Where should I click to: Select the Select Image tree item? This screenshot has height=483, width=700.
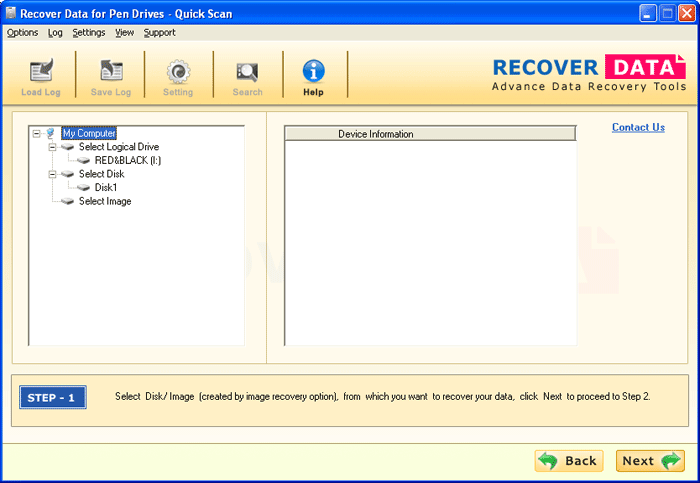105,201
